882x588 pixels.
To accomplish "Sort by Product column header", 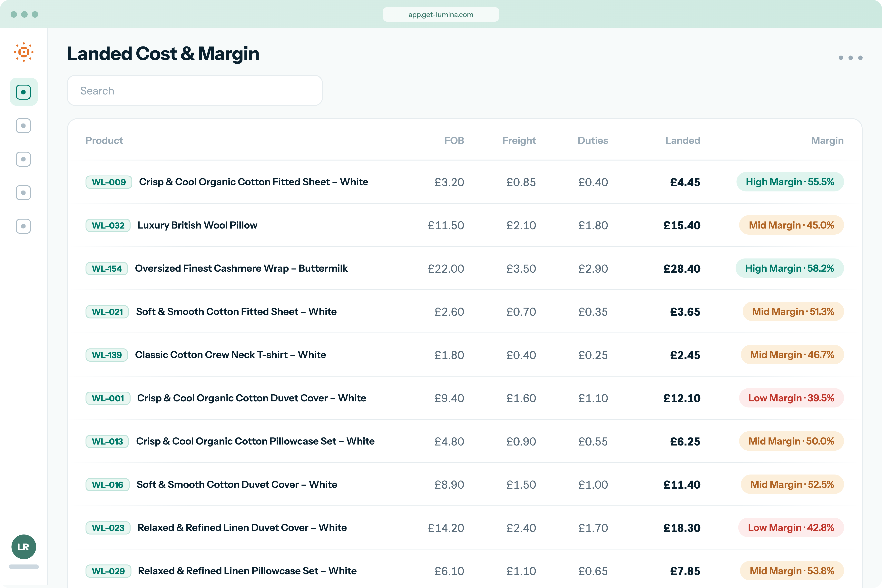I will coord(104,141).
